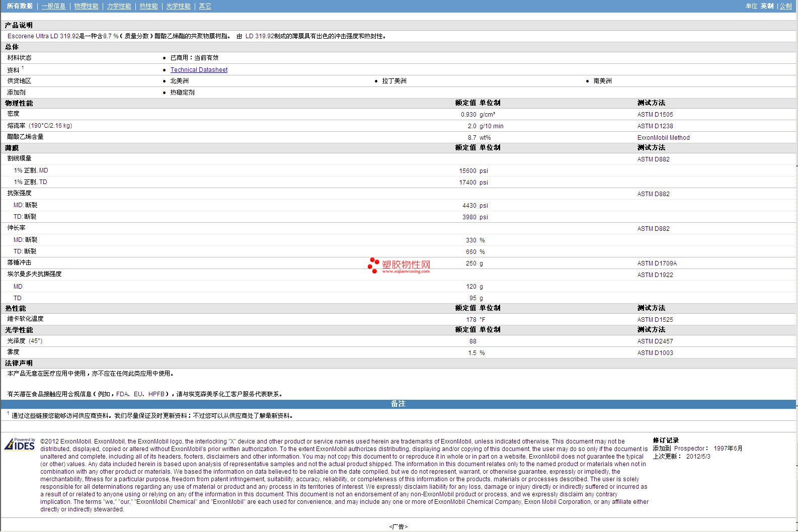Image resolution: width=798 pixels, height=532 pixels.
Task: Click the 法律声明 section header
Action: point(19,363)
